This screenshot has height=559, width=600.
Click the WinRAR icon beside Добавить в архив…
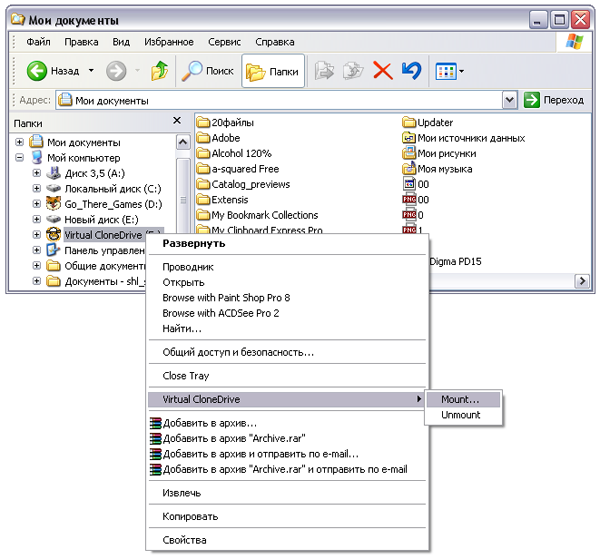pyautogui.click(x=155, y=423)
